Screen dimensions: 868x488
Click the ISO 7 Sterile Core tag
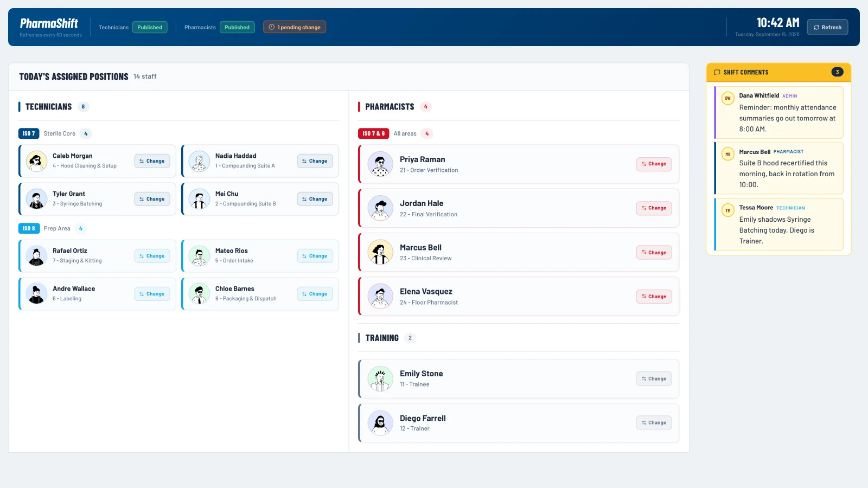pos(29,133)
